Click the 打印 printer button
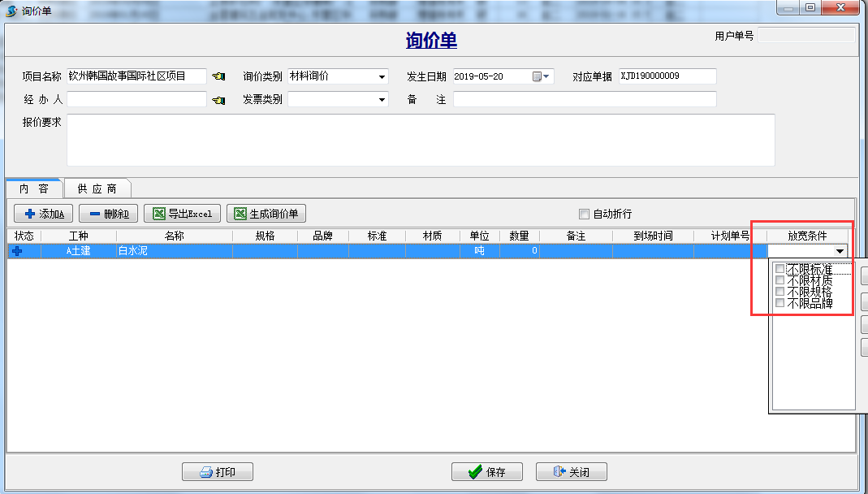This screenshot has width=868, height=494. (x=218, y=472)
